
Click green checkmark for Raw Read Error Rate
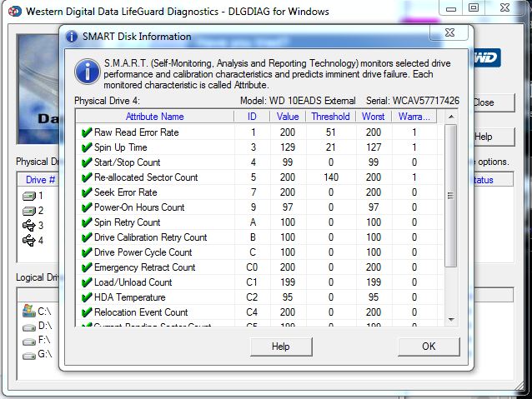click(87, 132)
